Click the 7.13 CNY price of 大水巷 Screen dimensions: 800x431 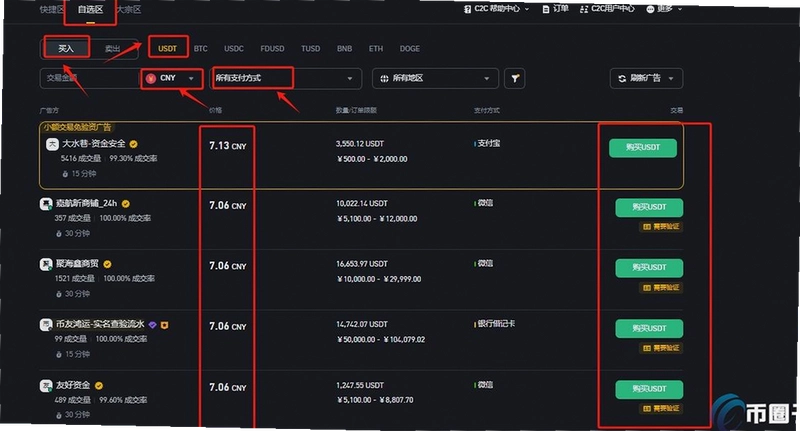[228, 146]
